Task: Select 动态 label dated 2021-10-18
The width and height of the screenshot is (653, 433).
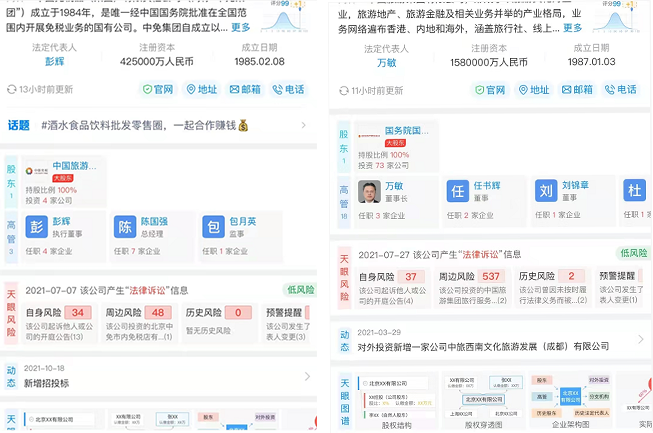Action: [11, 376]
